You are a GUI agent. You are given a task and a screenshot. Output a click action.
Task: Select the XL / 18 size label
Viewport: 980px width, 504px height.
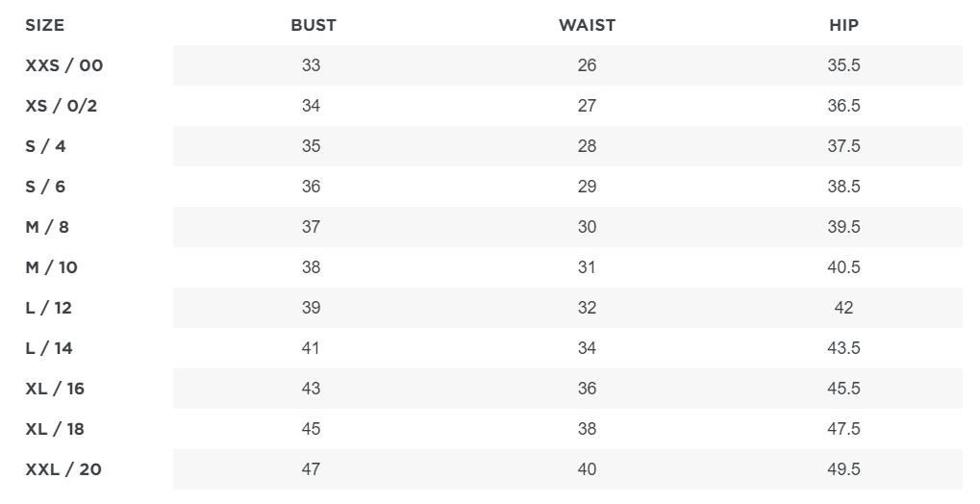(55, 429)
